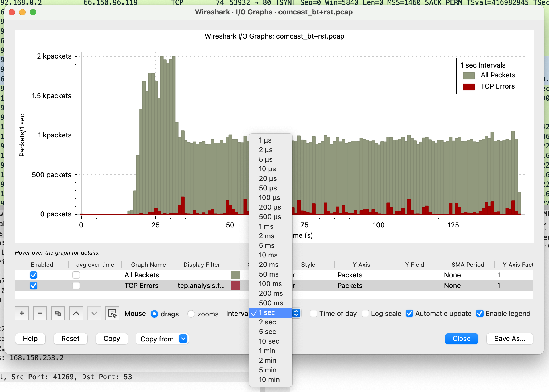
Task: Turn on Log scale
Action: tap(365, 314)
